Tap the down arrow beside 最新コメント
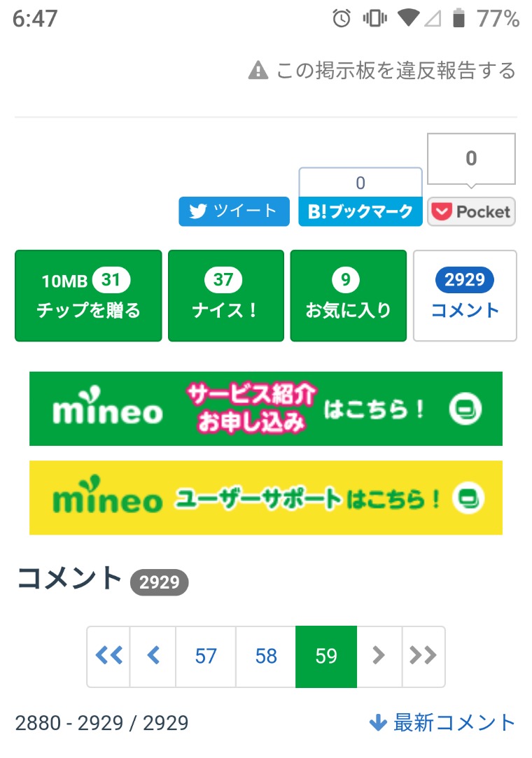The width and height of the screenshot is (532, 758). (x=378, y=723)
